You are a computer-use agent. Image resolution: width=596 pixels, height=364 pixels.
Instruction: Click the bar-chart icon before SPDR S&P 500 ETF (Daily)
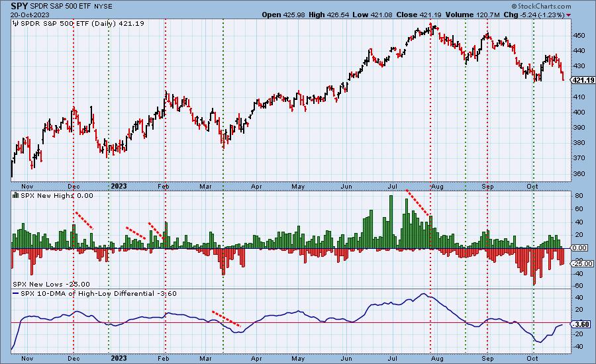16,24
